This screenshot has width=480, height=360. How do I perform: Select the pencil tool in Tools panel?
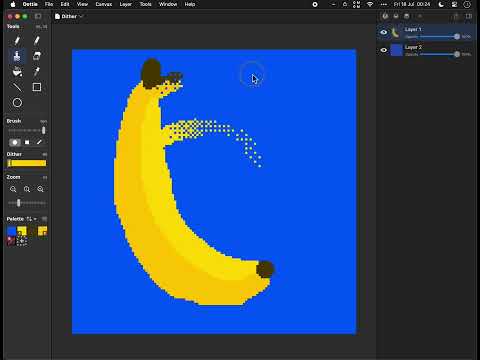[17, 40]
